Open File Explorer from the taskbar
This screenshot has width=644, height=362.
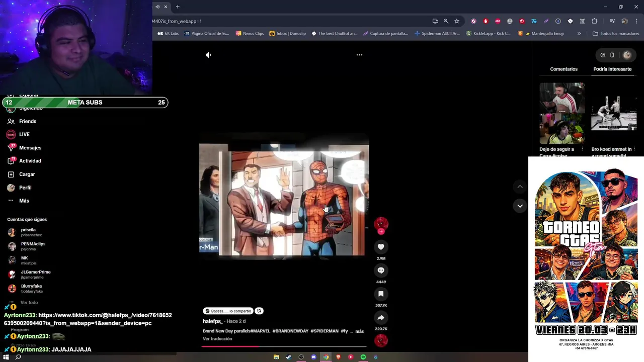point(276,357)
